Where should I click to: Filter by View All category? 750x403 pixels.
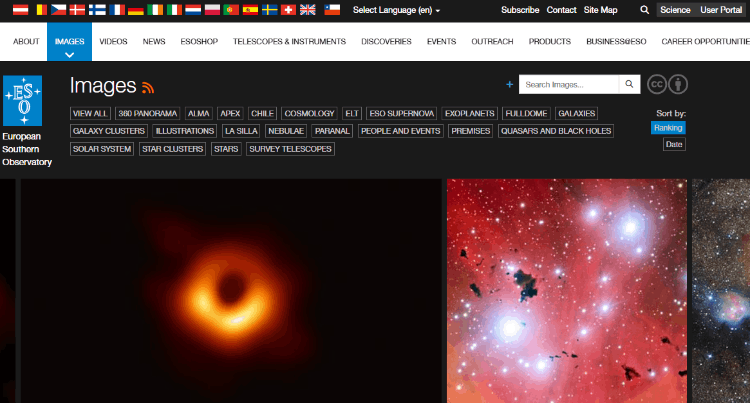tap(90, 113)
